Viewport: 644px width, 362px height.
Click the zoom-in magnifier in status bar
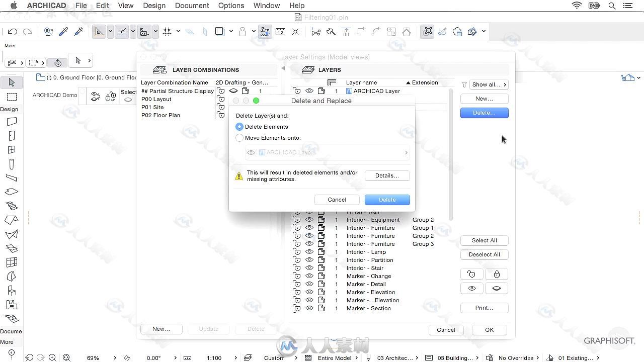(x=52, y=357)
